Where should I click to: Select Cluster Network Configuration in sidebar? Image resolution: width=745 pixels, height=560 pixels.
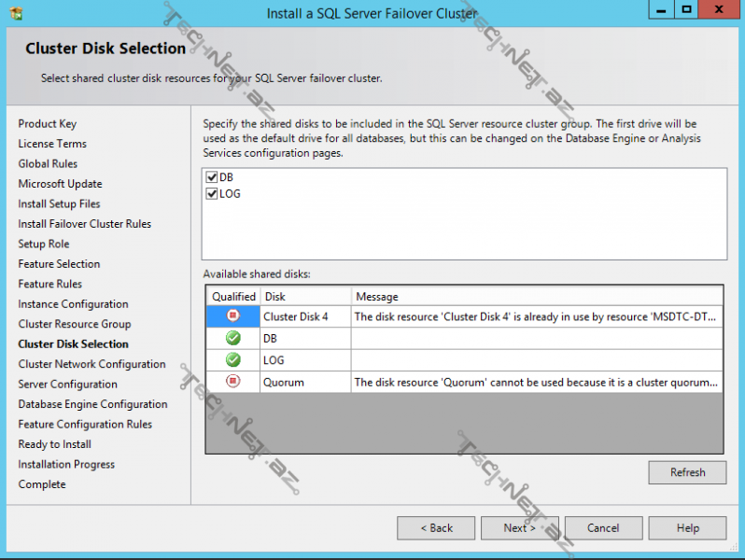pos(91,364)
